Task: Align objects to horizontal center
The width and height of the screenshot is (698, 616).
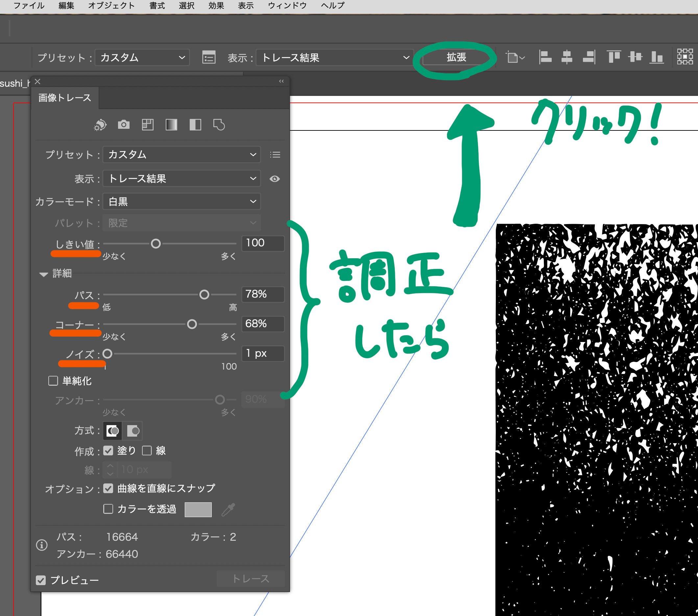Action: 567,57
